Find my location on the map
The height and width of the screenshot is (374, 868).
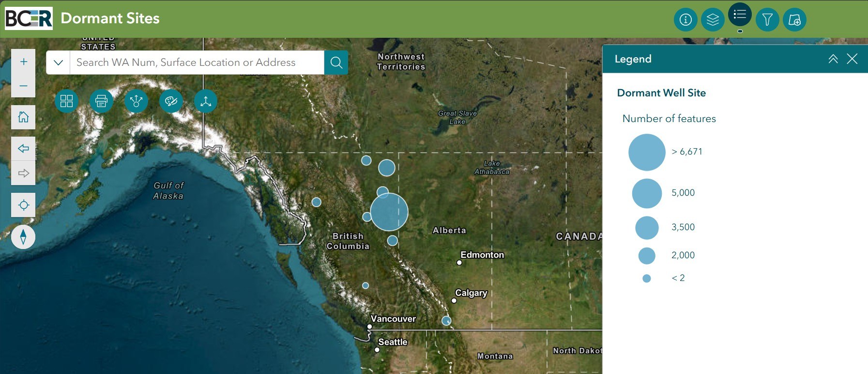coord(23,205)
